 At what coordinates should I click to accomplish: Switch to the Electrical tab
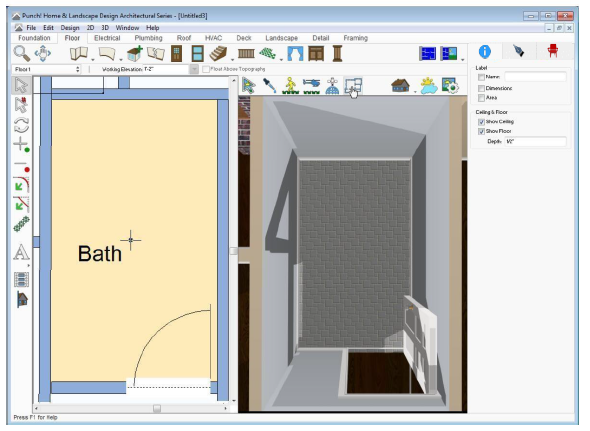click(x=107, y=38)
